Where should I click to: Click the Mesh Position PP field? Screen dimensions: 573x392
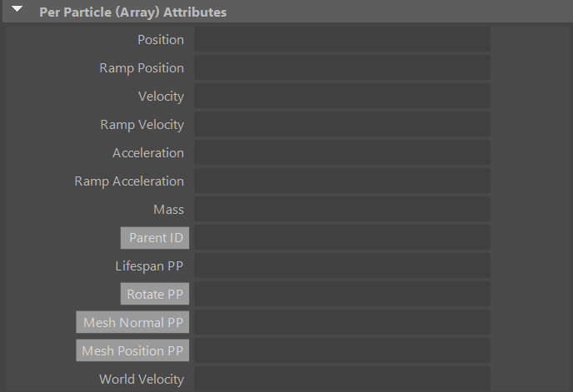pos(341,351)
